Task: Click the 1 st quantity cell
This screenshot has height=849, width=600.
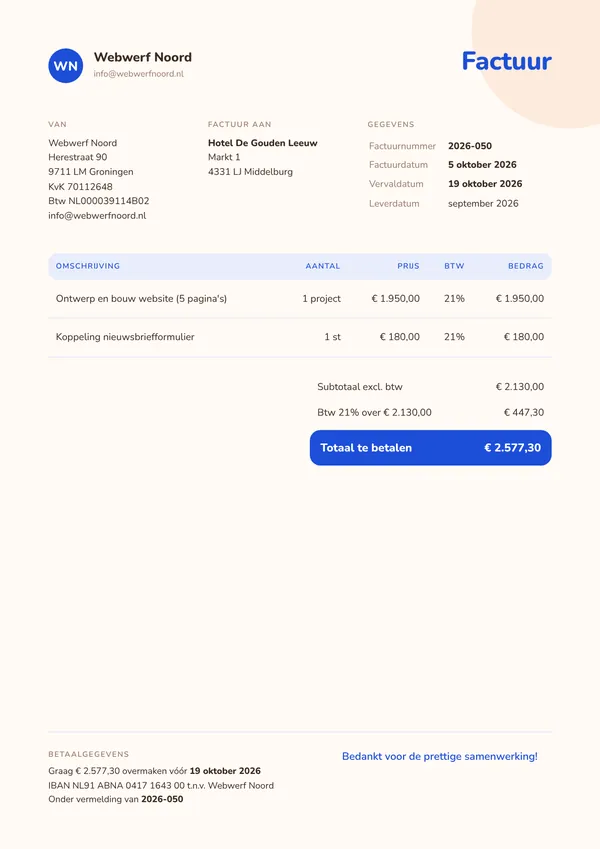Action: coord(332,337)
